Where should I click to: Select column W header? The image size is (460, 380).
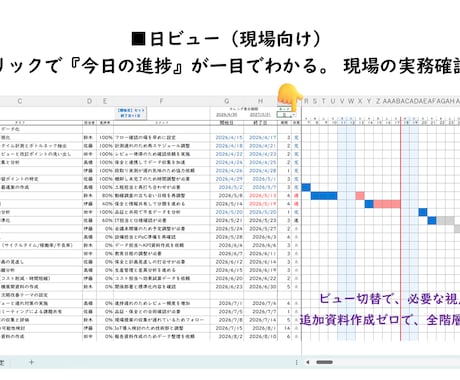click(x=351, y=101)
